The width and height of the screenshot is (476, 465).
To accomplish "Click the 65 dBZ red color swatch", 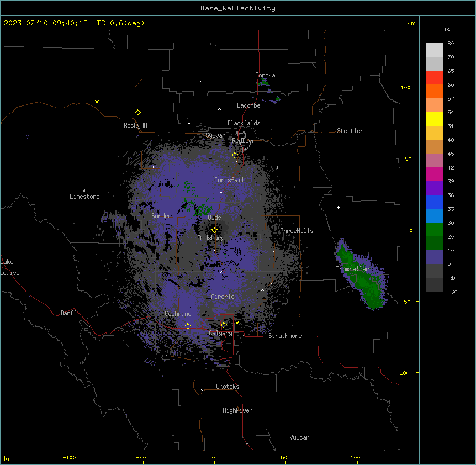I will tap(434, 78).
